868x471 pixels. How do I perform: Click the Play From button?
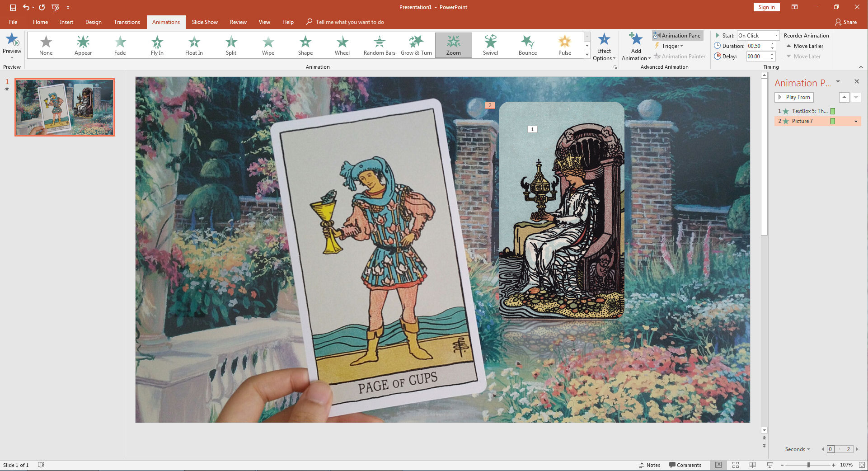click(x=794, y=97)
